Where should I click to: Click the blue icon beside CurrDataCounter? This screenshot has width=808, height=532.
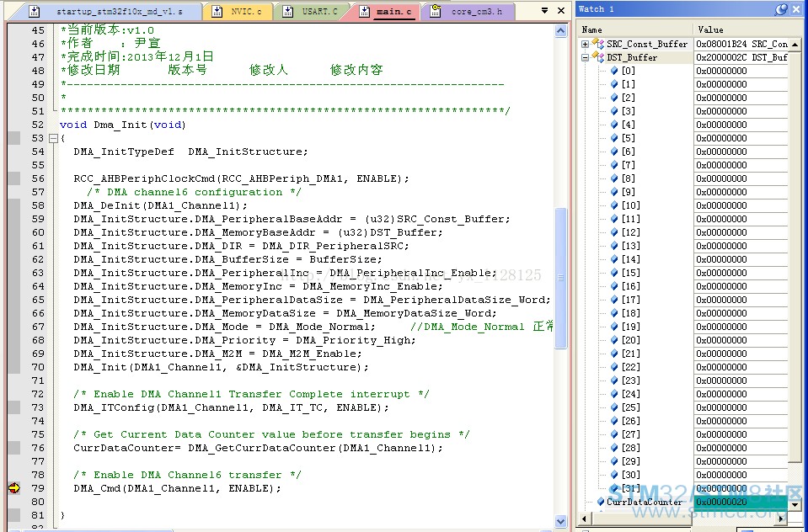[600, 502]
